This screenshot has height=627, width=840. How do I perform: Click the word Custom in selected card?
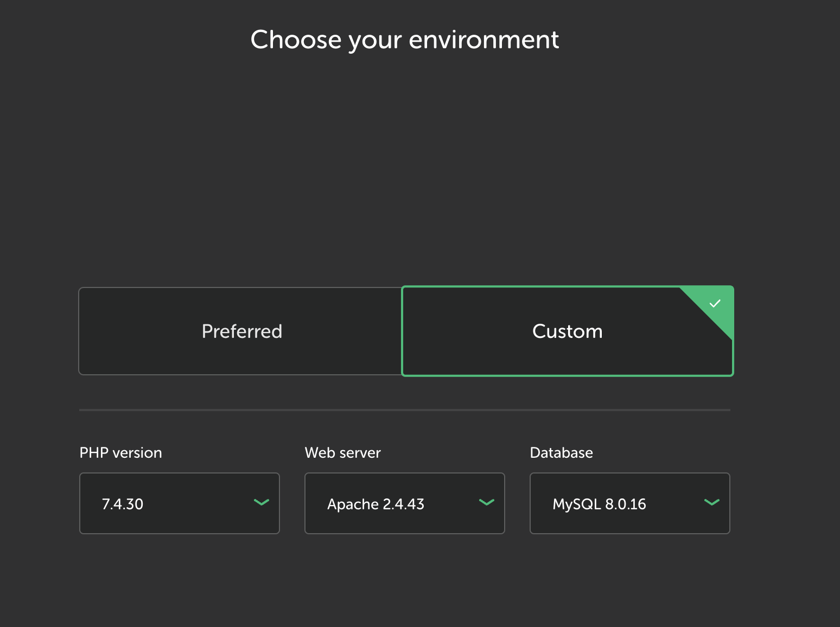point(567,331)
